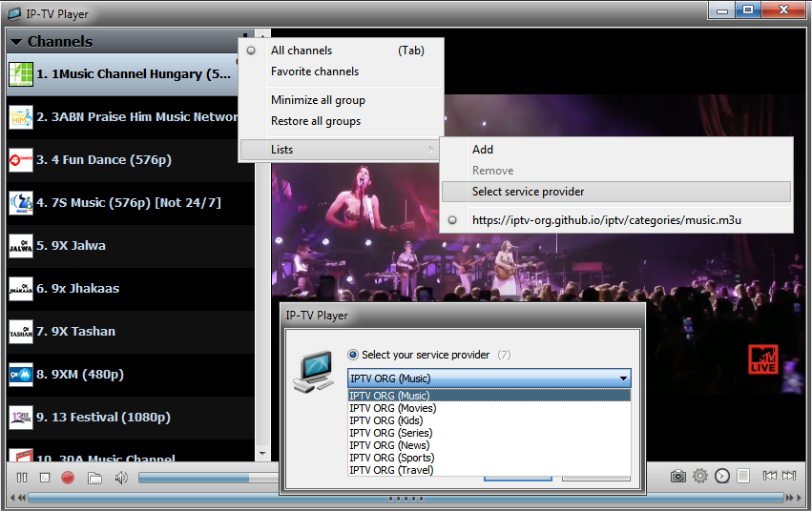Select the 'Select your service provider' radio button
Screen dimensions: 812x511
coord(353,355)
